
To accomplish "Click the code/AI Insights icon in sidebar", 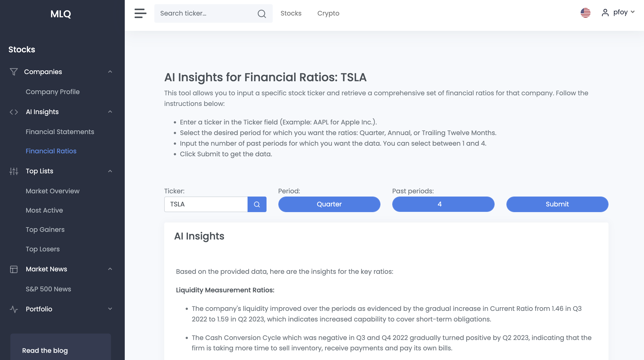I will pyautogui.click(x=14, y=112).
